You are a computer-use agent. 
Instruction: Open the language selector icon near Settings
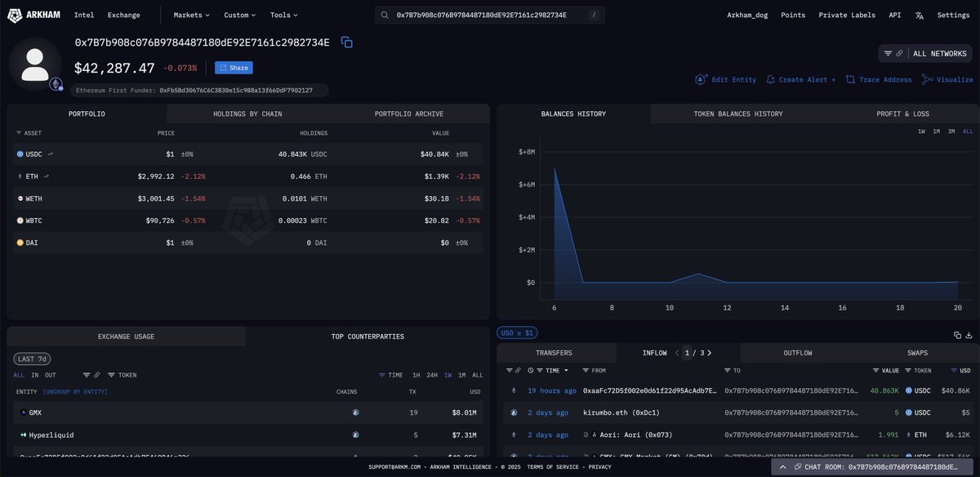coord(920,15)
